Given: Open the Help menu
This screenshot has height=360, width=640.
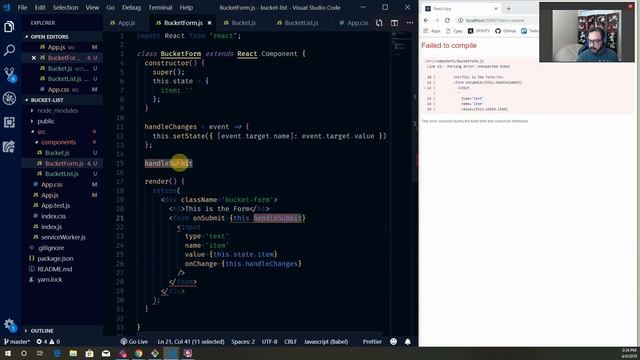Looking at the screenshot, I should [x=186, y=7].
